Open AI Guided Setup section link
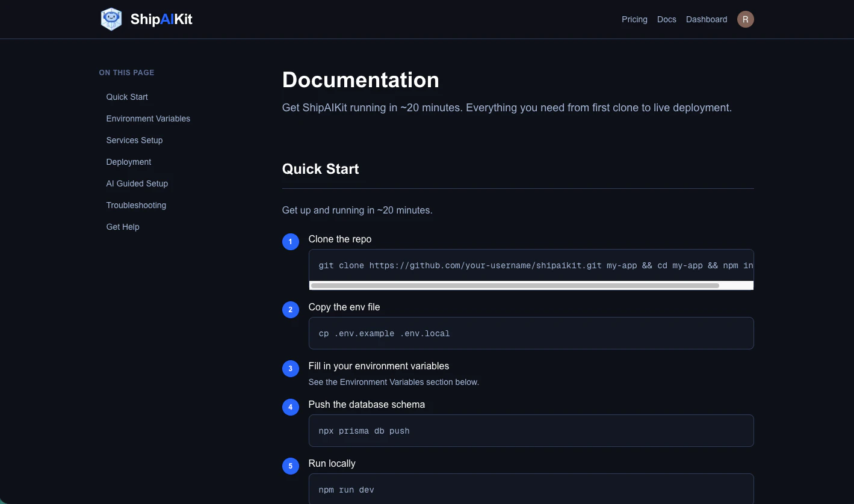 pos(137,183)
